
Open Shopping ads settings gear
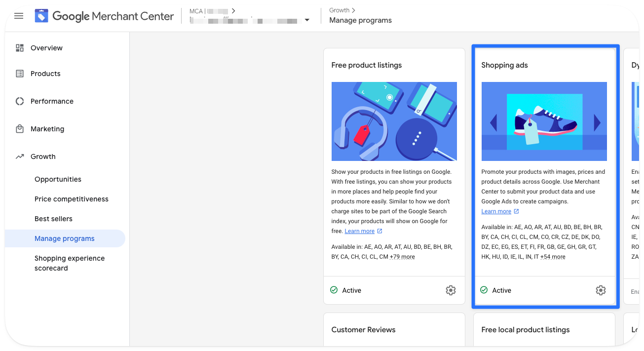[601, 290]
